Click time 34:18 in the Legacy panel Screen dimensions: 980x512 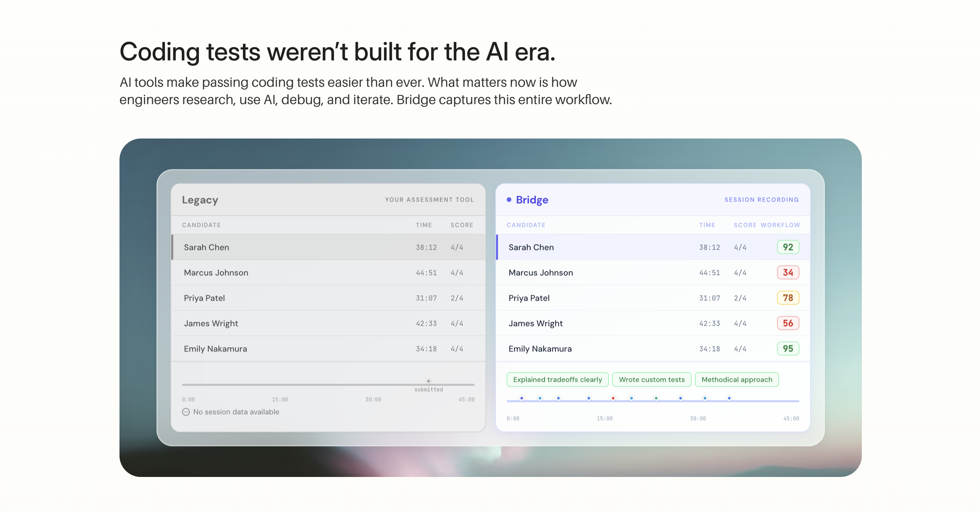tap(426, 349)
